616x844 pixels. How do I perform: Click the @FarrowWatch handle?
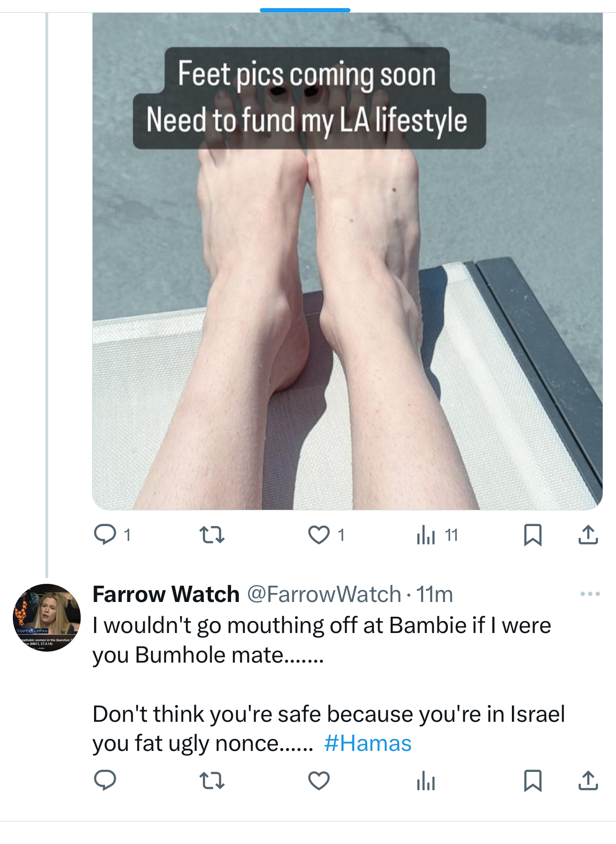[324, 594]
